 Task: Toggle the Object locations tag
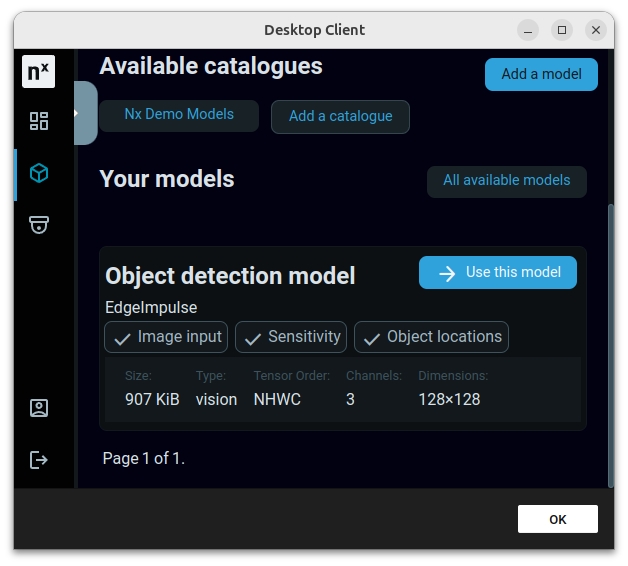point(431,337)
